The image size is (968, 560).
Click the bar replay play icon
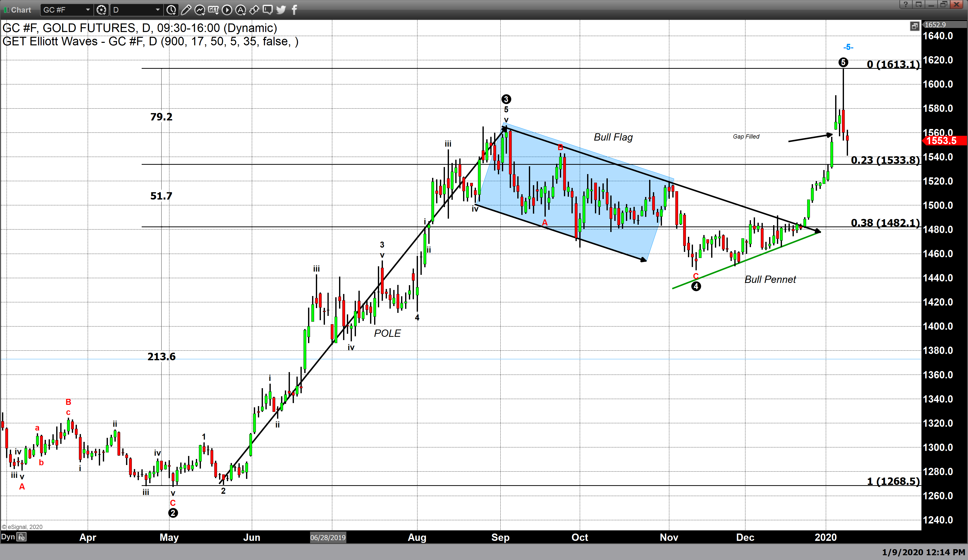click(x=227, y=10)
